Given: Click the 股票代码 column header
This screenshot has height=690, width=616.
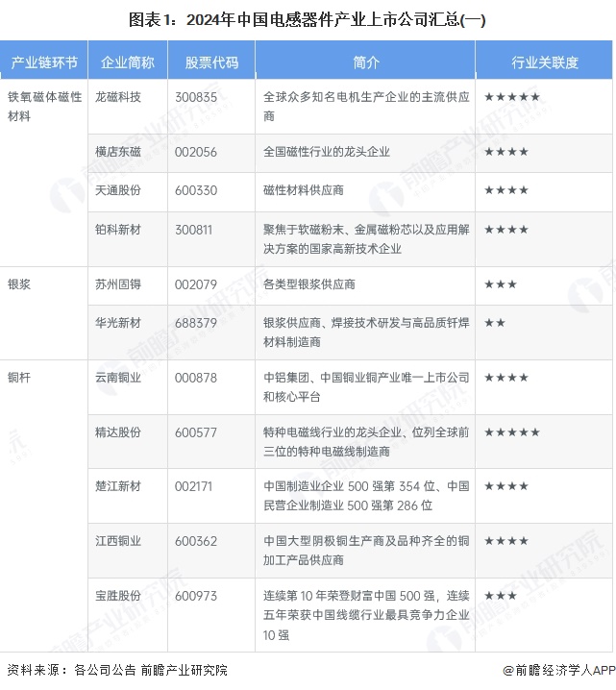Looking at the screenshot, I should (x=211, y=62).
